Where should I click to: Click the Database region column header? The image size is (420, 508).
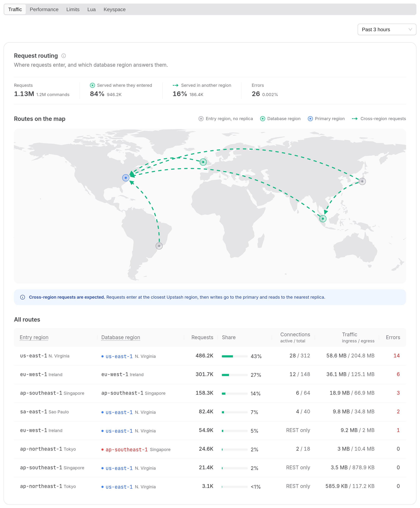(x=121, y=337)
